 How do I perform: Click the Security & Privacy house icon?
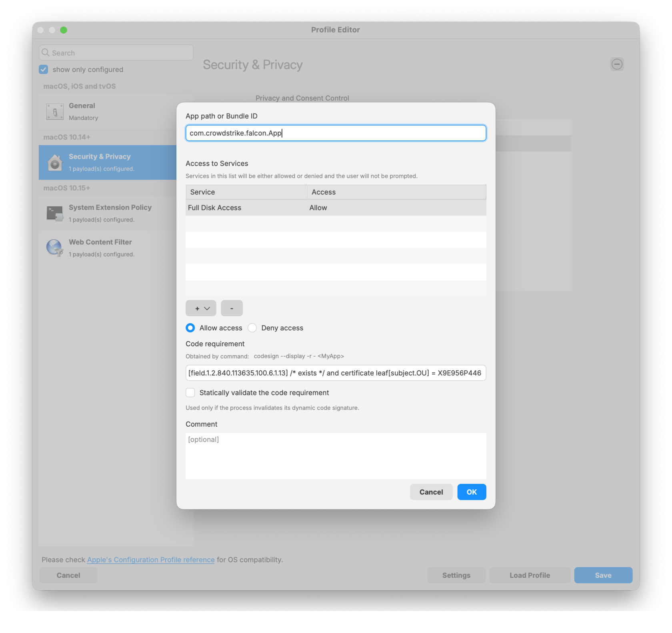pyautogui.click(x=55, y=162)
